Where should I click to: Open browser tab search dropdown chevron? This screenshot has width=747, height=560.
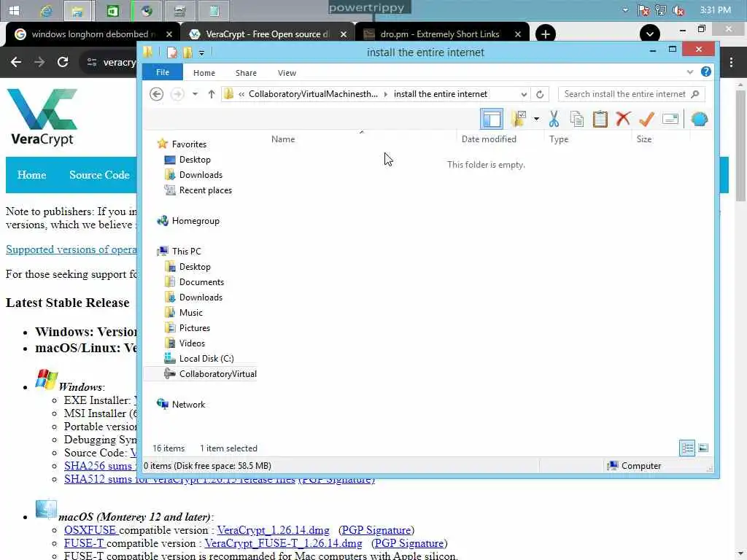(650, 34)
